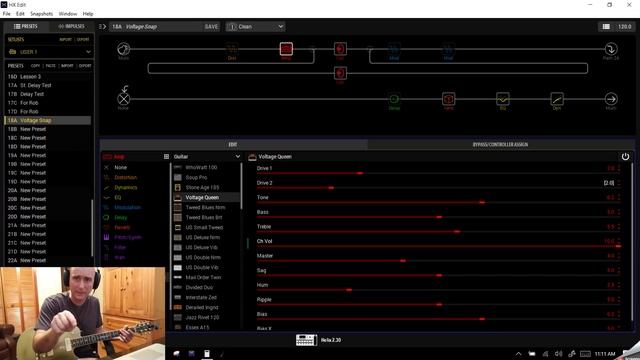Click the tempo value 120.0 field
Image resolution: width=640 pixels, height=360 pixels.
click(x=624, y=27)
